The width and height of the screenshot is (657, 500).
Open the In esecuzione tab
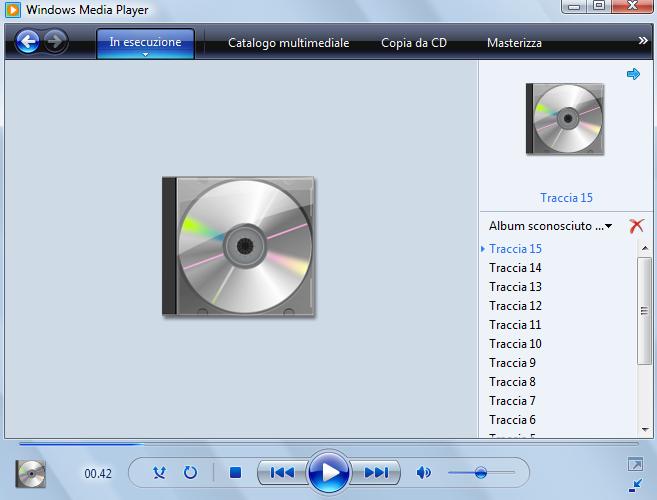[x=145, y=42]
